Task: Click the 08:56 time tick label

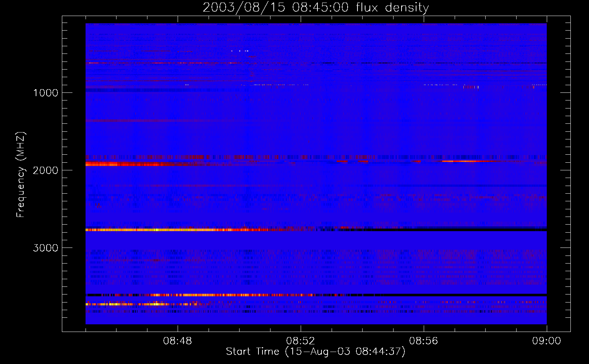Action: (x=424, y=341)
